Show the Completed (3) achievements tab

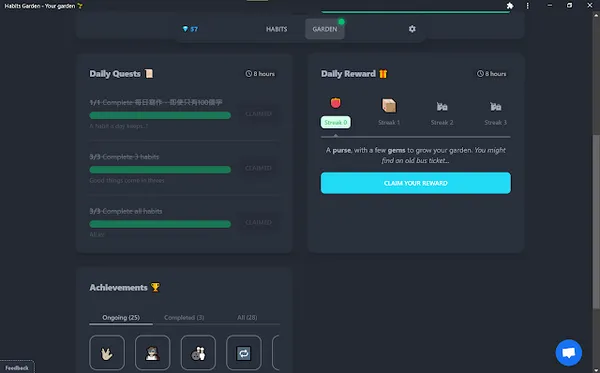[184, 318]
